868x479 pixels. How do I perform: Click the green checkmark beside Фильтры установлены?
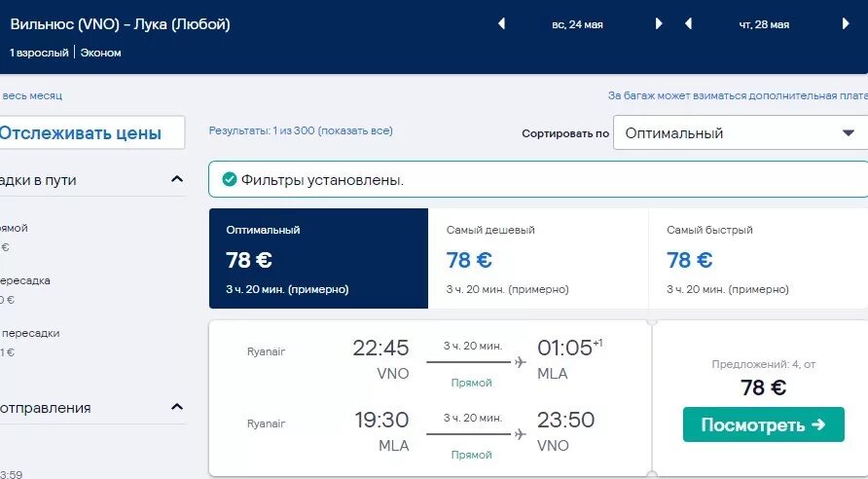click(230, 179)
